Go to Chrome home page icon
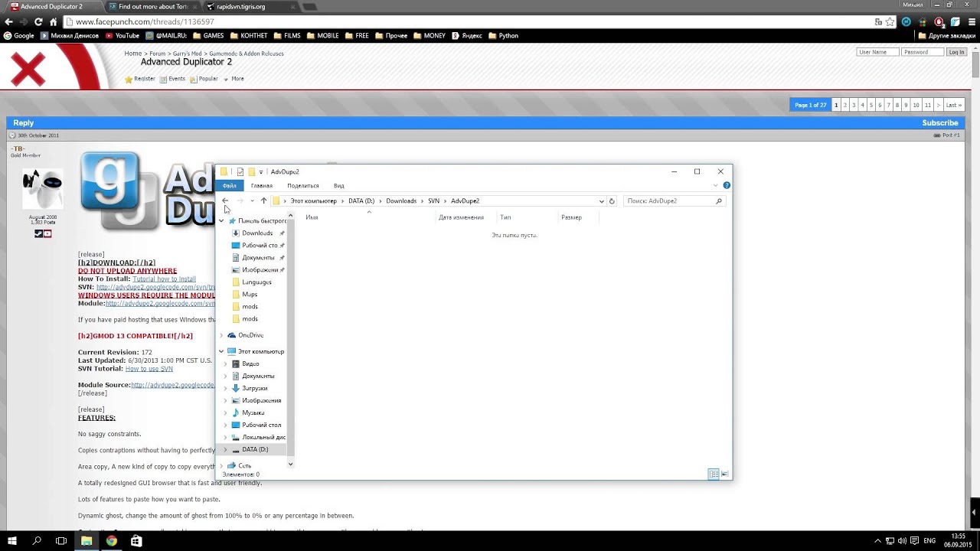The image size is (980, 551). pos(54,22)
